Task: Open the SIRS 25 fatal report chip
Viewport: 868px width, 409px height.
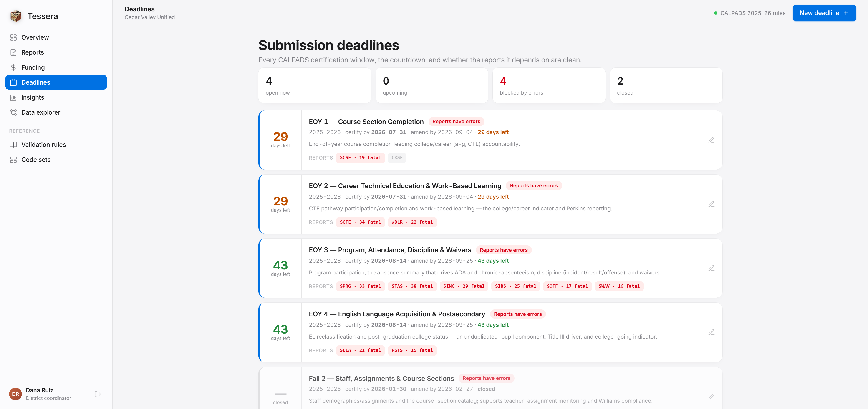Action: point(515,286)
